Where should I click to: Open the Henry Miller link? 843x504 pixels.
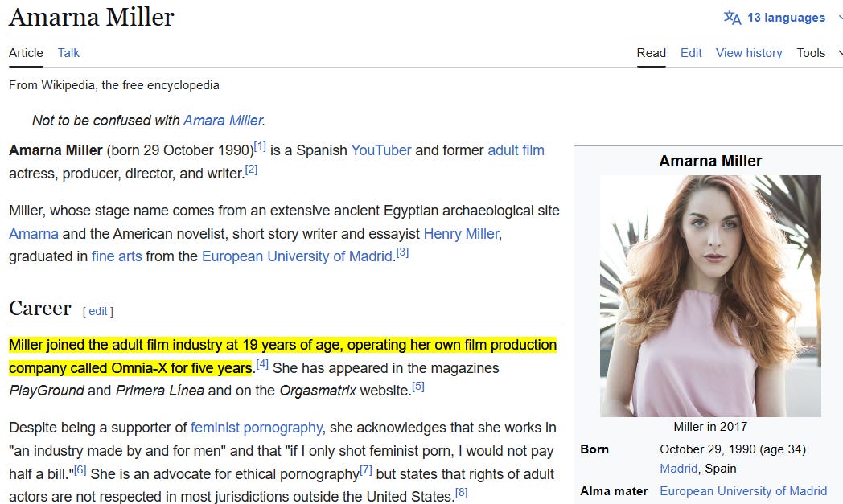[461, 234]
